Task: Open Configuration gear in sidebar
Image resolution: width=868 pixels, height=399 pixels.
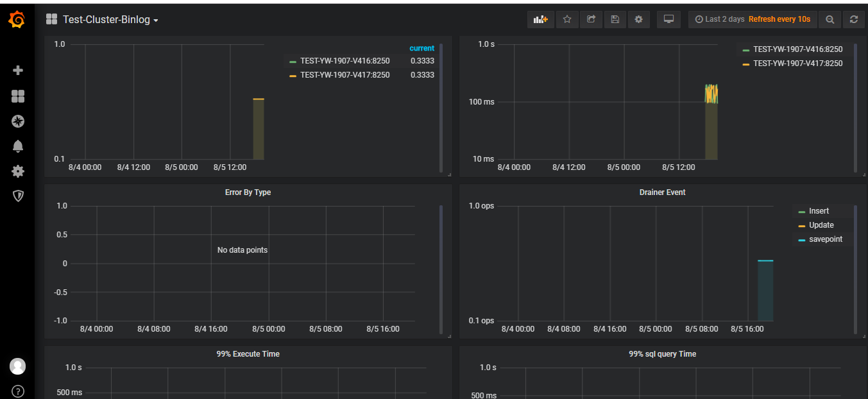Action: (18, 171)
